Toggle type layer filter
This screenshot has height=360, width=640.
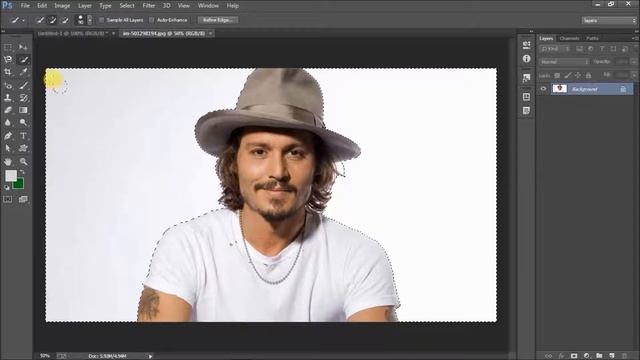602,49
